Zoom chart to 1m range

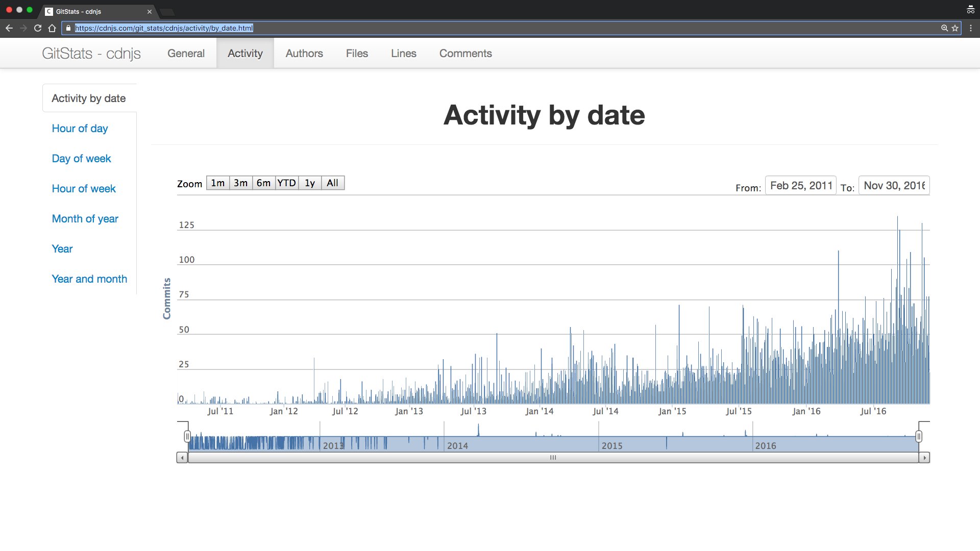pyautogui.click(x=218, y=183)
